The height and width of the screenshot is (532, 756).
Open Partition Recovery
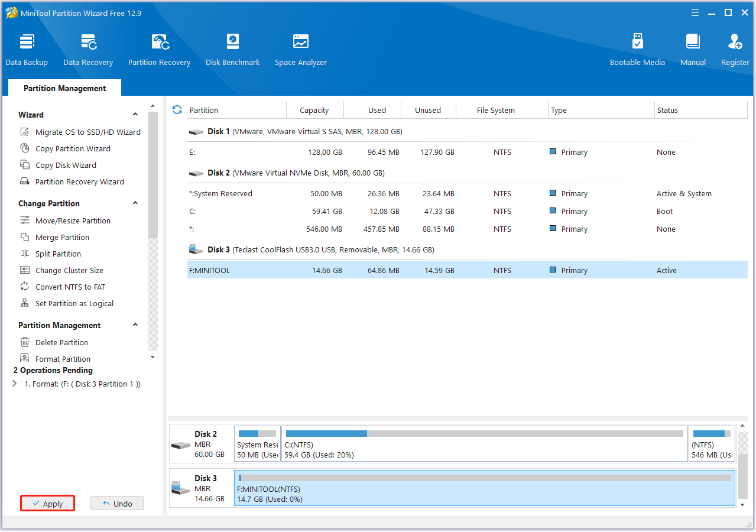[x=159, y=48]
